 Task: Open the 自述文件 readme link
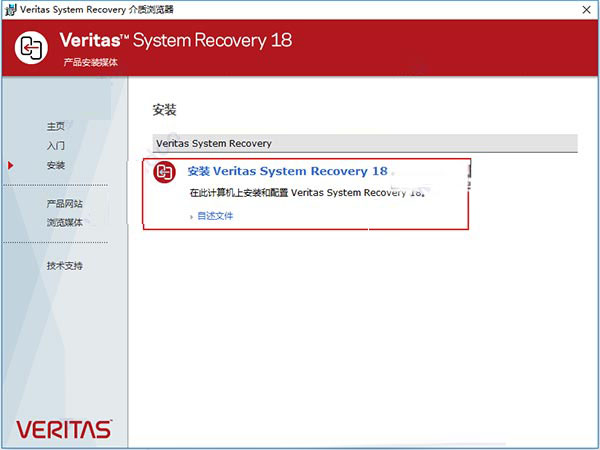[x=215, y=216]
